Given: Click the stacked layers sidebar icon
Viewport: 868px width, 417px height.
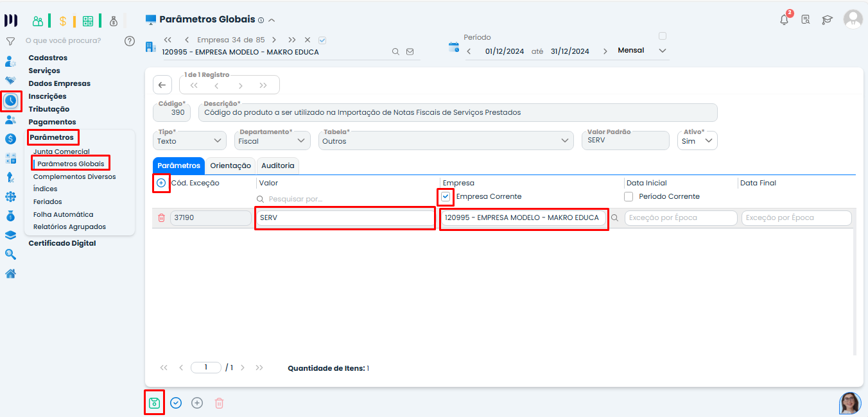Looking at the screenshot, I should [x=10, y=235].
